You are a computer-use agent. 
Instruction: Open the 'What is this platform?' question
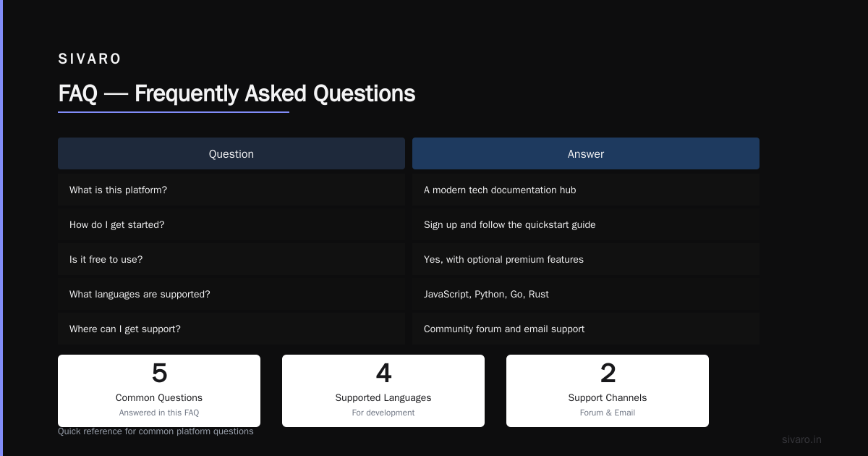[x=231, y=190]
